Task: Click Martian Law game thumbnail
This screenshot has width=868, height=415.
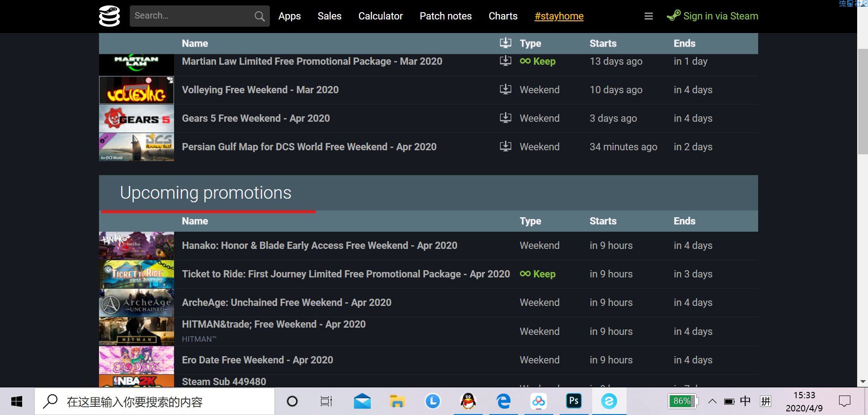Action: click(x=136, y=64)
